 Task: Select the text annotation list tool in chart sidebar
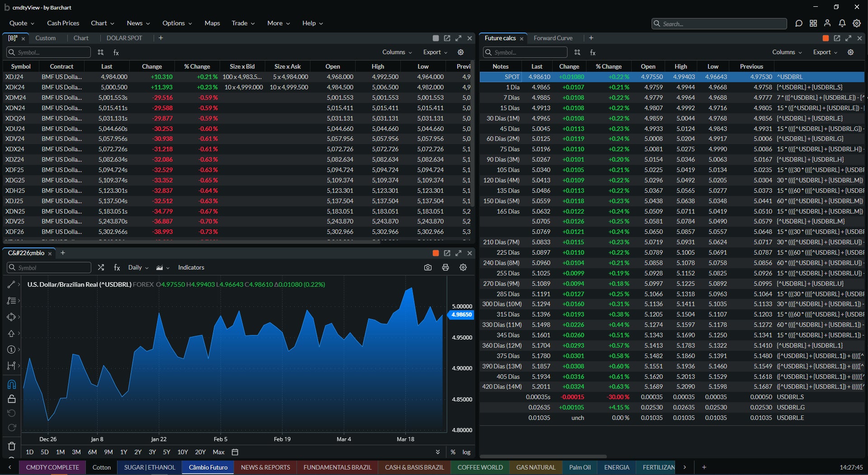(x=11, y=301)
